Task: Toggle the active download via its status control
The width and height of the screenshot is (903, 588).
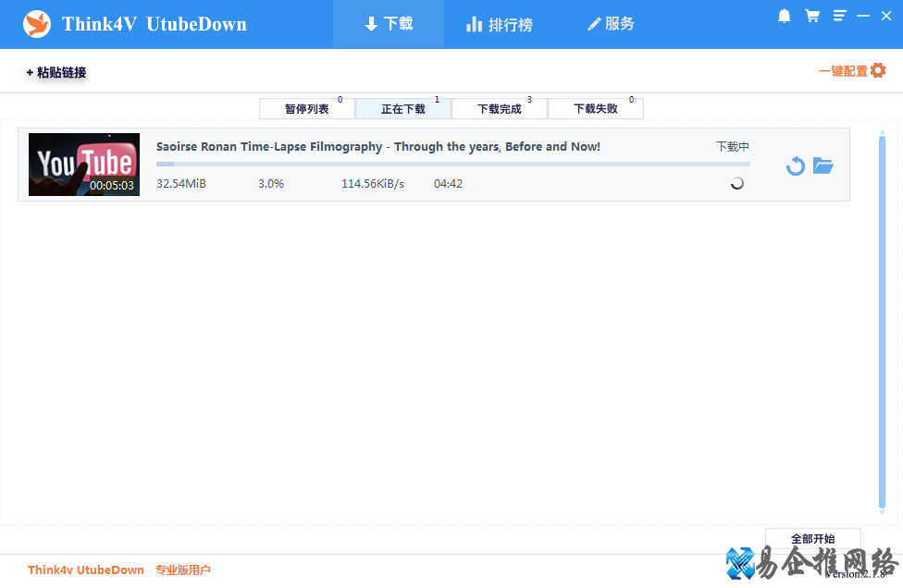Action: [x=736, y=183]
